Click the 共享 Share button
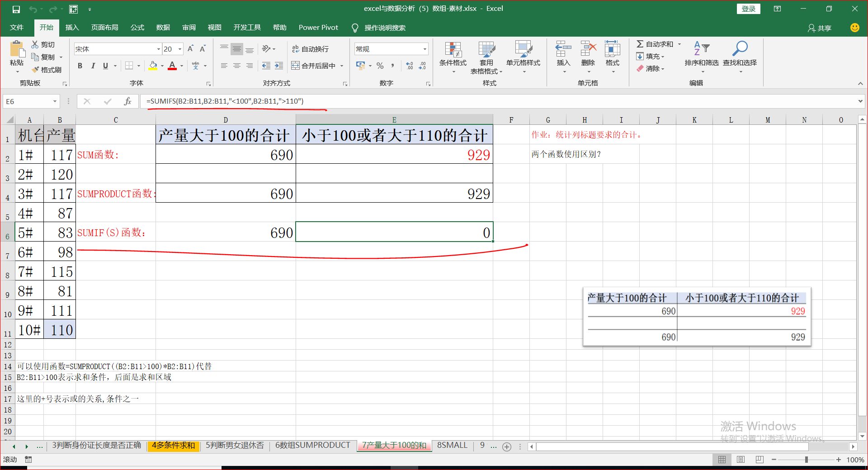Image resolution: width=868 pixels, height=470 pixels. click(x=820, y=28)
